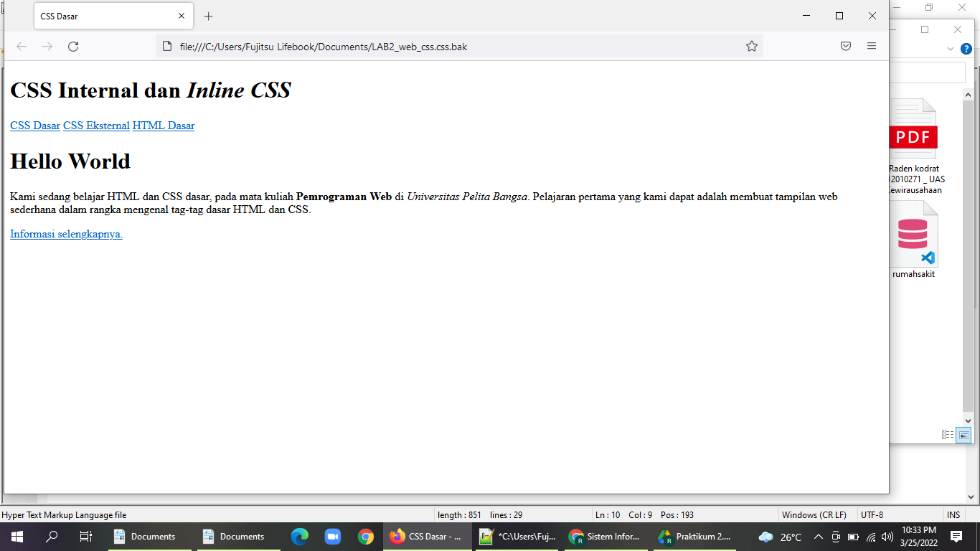The height and width of the screenshot is (551, 980).
Task: Launch Google Chrome from taskbar
Action: [366, 537]
